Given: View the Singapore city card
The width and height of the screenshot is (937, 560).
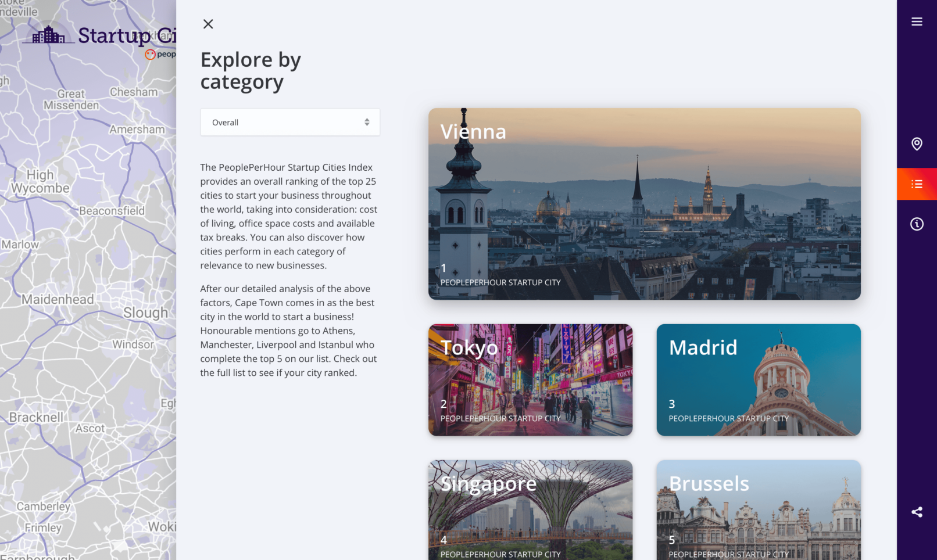Looking at the screenshot, I should [x=530, y=510].
